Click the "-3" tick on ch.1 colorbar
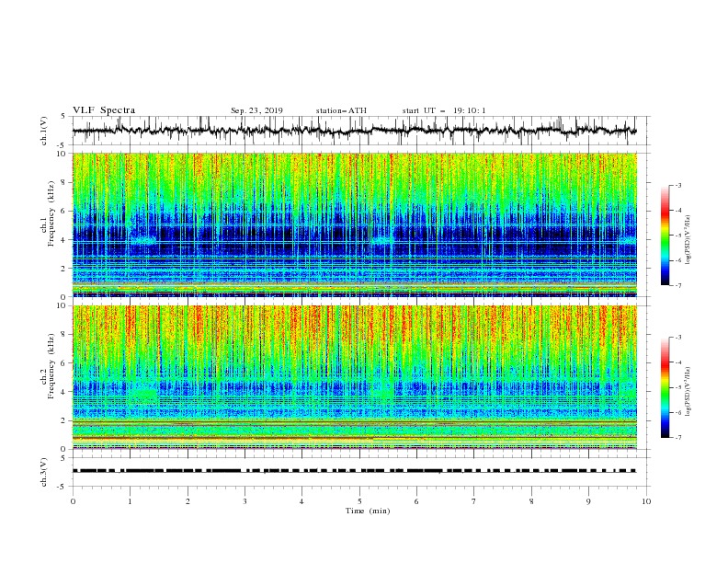 (677, 185)
